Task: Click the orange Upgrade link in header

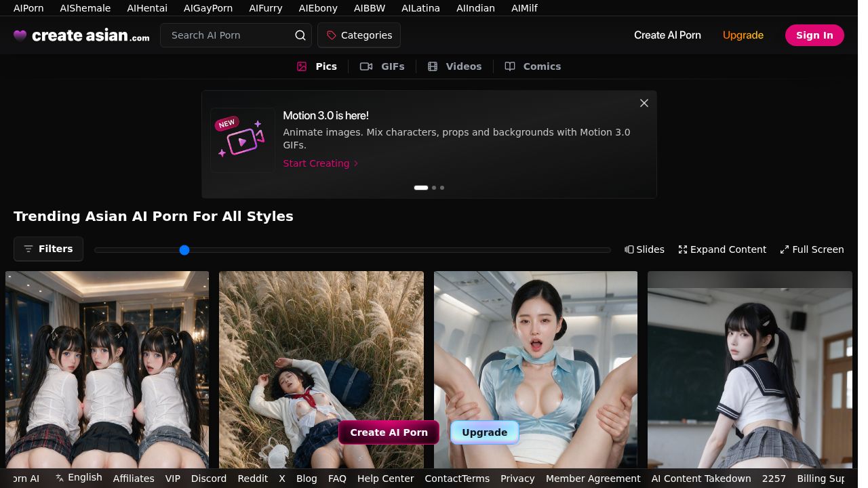Action: click(x=743, y=35)
